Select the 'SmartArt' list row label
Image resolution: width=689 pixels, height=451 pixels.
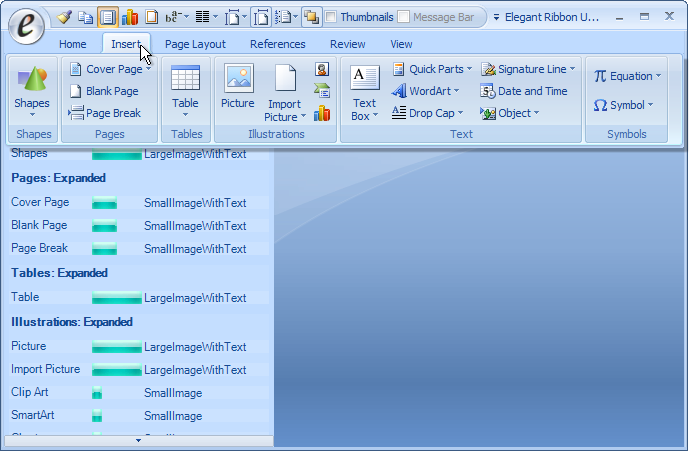coord(33,415)
